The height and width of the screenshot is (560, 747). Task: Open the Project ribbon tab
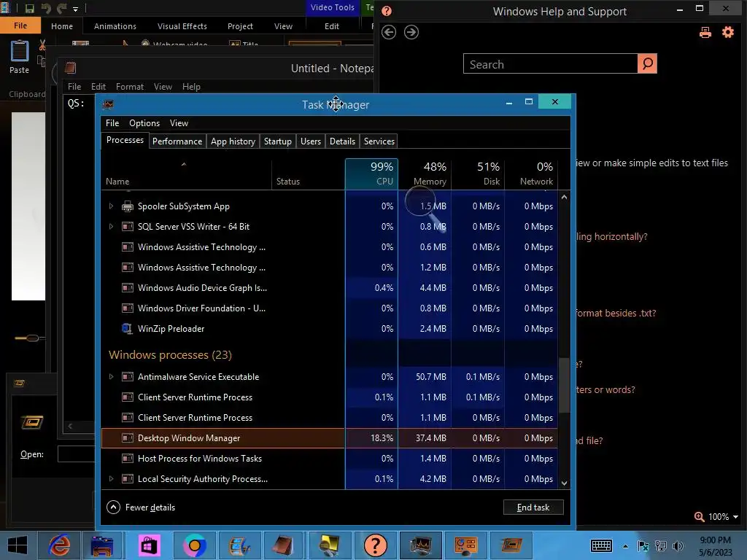[x=240, y=26]
